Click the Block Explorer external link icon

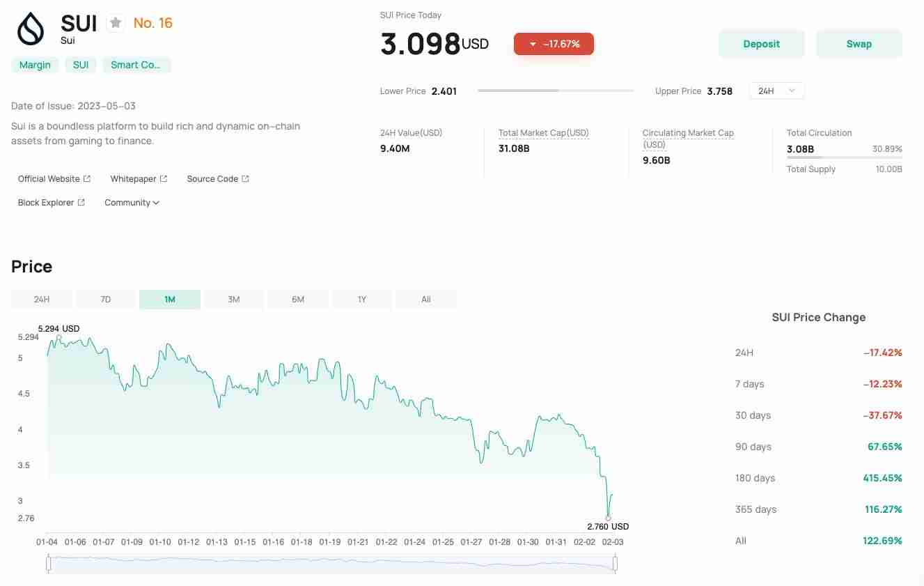[x=81, y=203]
